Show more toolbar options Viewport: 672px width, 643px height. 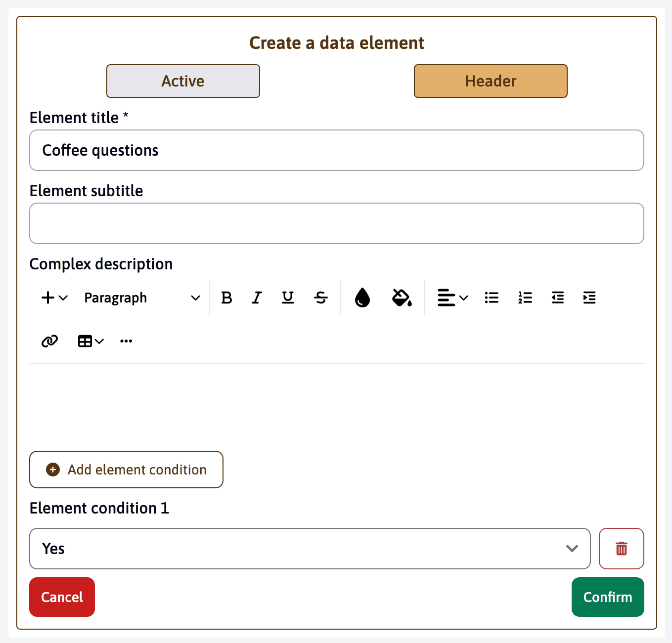point(126,341)
